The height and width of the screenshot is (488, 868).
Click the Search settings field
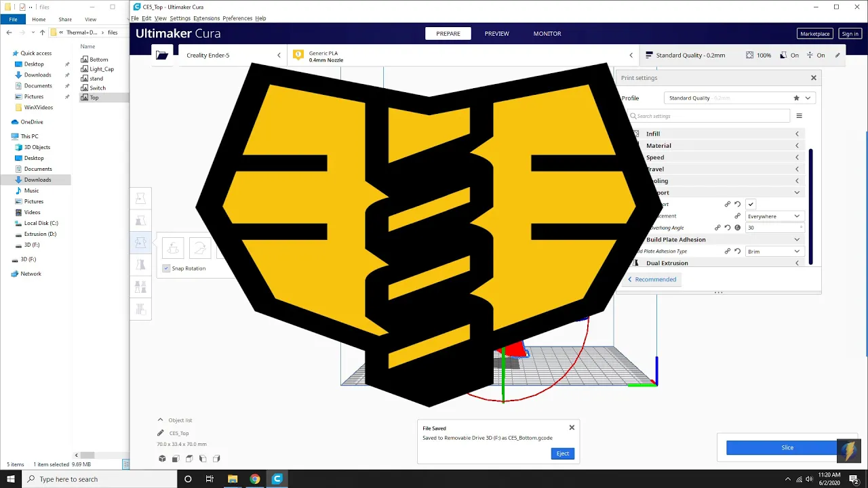[708, 116]
